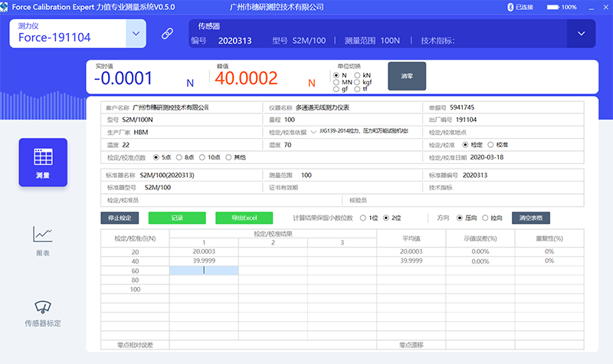Click the 20.0003 cell in column 1
The height and width of the screenshot is (364, 613).
point(204,251)
